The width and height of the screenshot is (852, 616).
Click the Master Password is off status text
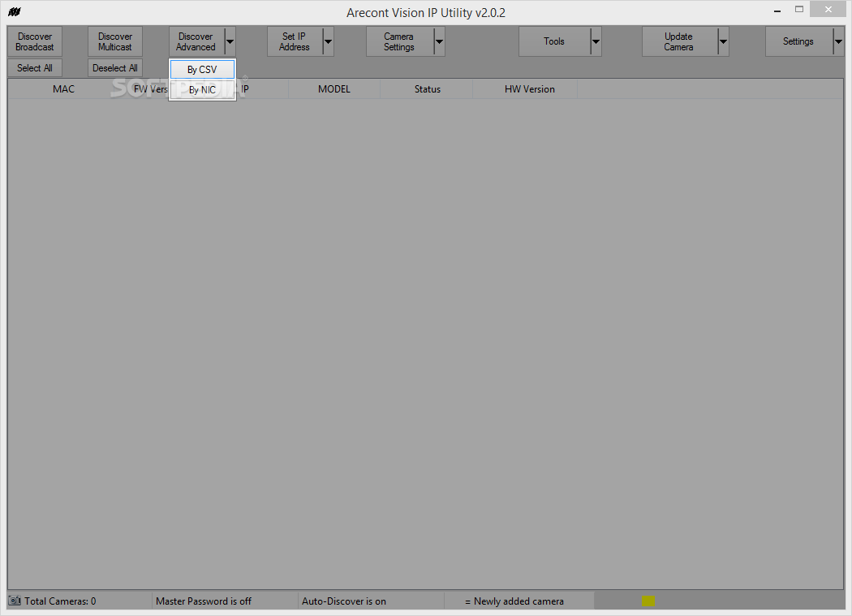pos(204,601)
